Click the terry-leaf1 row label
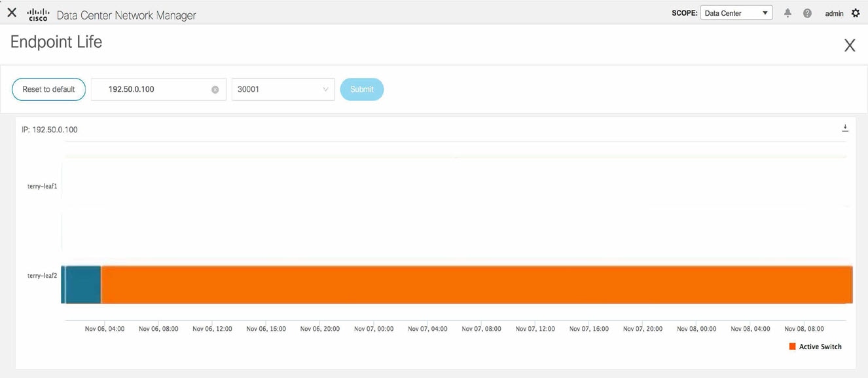This screenshot has width=868, height=378. point(42,187)
